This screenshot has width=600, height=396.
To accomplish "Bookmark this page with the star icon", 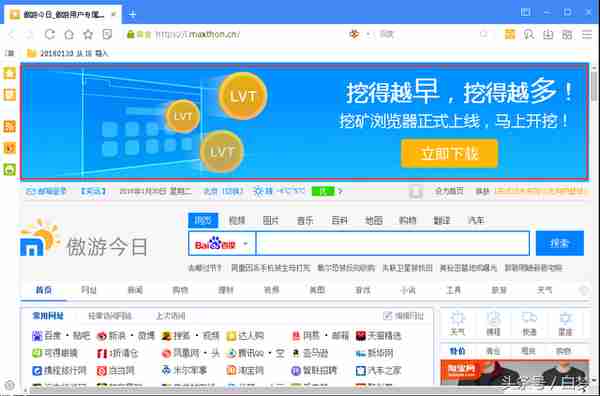I will click(88, 34).
